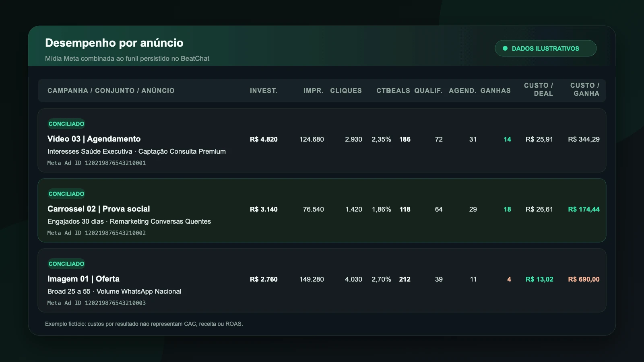Click the 76.540 impressions value

pyautogui.click(x=313, y=209)
